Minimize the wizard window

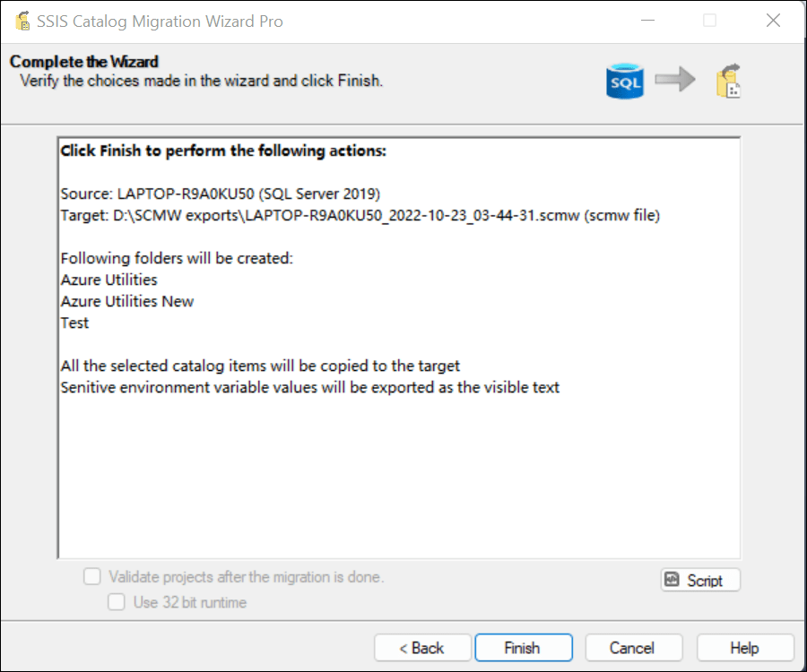[x=647, y=21]
